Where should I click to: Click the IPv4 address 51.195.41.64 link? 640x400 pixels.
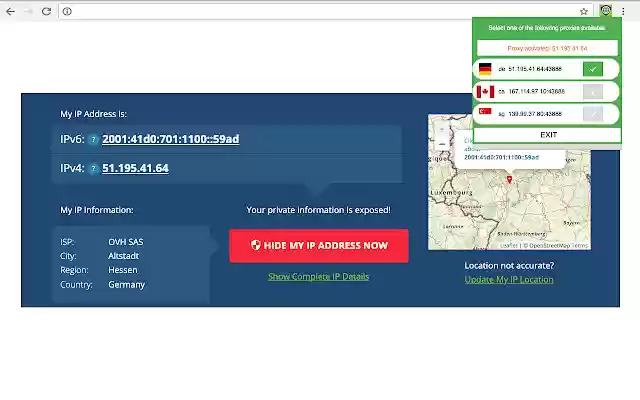pos(135,168)
